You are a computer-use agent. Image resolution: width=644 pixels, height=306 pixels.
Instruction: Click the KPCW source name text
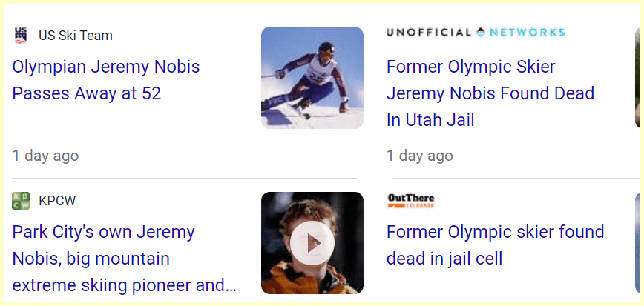(x=57, y=201)
